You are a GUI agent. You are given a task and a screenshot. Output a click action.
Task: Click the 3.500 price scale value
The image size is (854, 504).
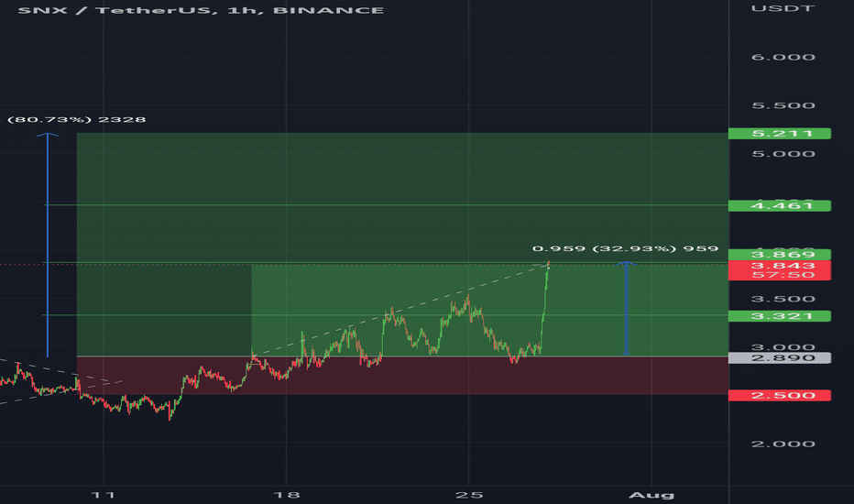[783, 299]
